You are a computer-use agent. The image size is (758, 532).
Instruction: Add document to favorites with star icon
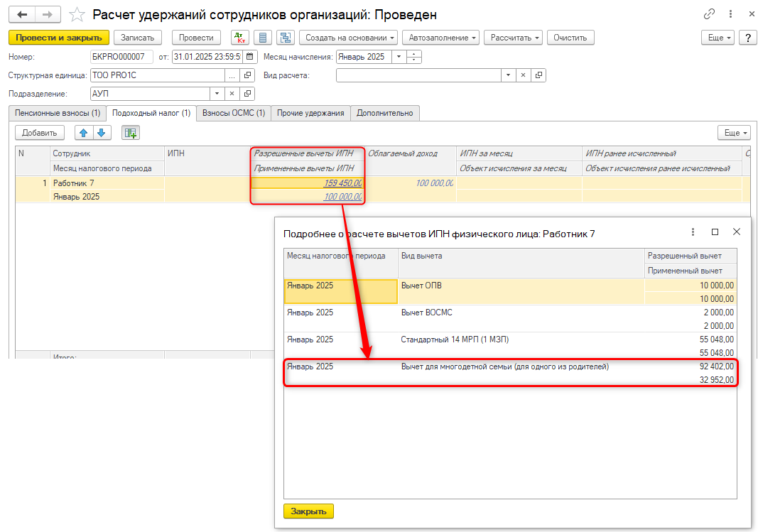coord(77,14)
